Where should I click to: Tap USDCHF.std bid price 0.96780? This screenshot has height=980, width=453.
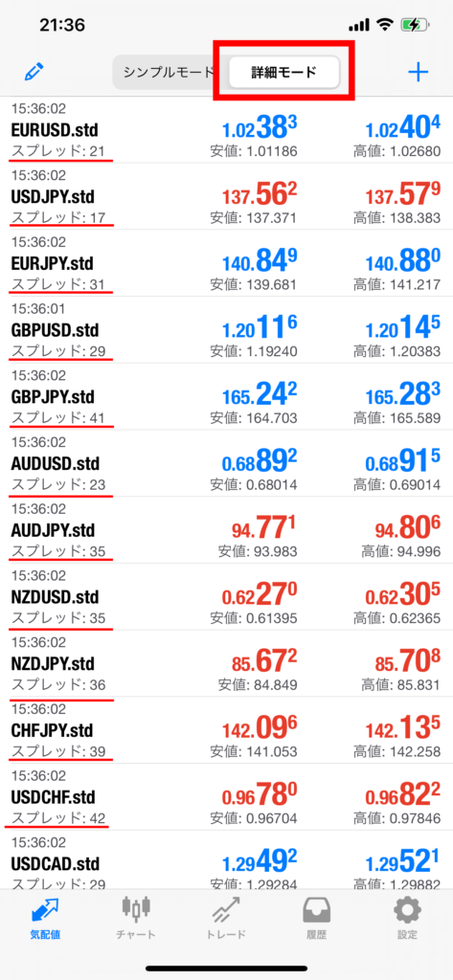tap(259, 795)
